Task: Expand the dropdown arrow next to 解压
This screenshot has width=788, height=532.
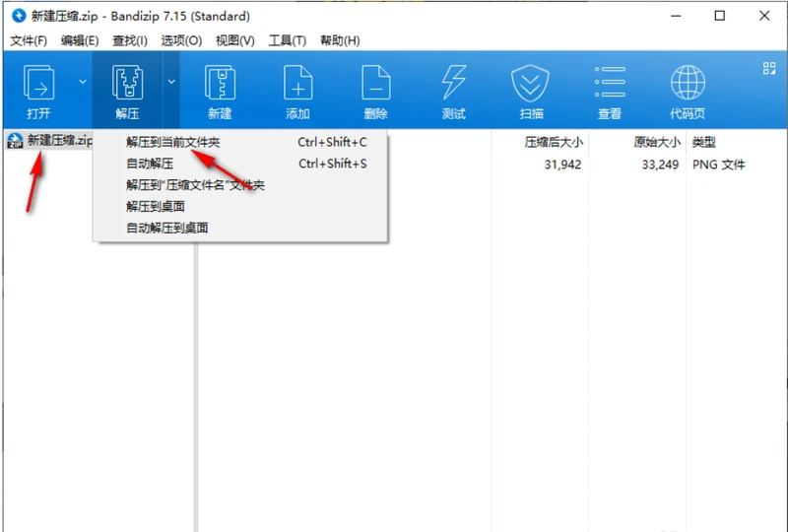Action: 171,82
